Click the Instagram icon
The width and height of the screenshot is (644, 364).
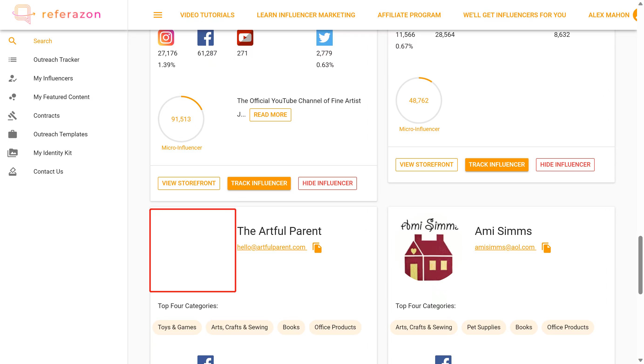pyautogui.click(x=166, y=38)
